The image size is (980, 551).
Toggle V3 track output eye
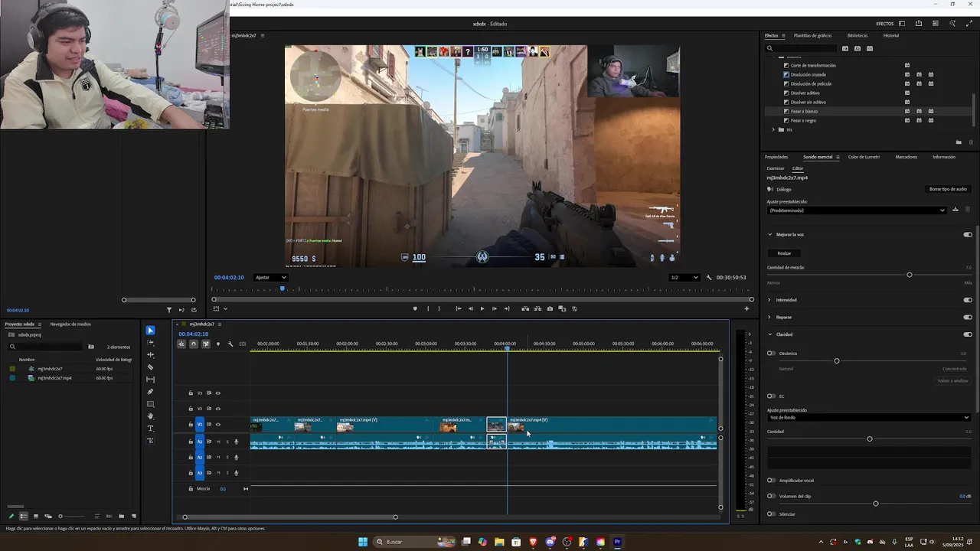(x=218, y=393)
